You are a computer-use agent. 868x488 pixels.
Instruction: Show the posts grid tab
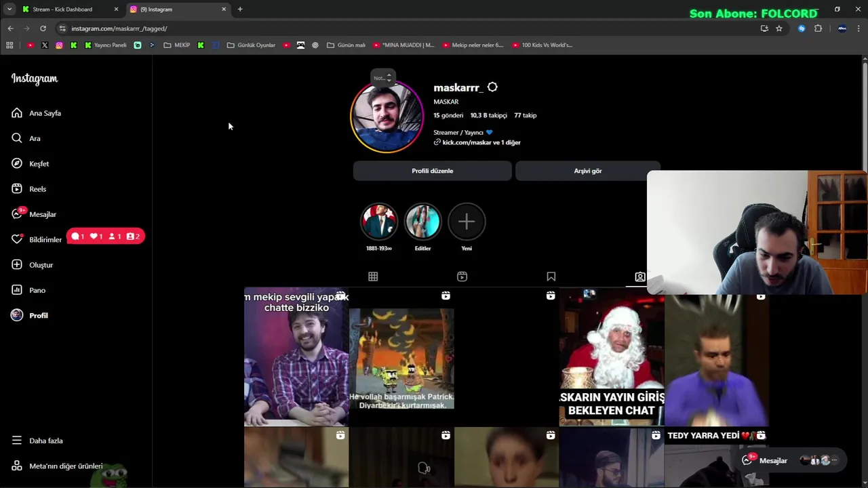point(373,277)
